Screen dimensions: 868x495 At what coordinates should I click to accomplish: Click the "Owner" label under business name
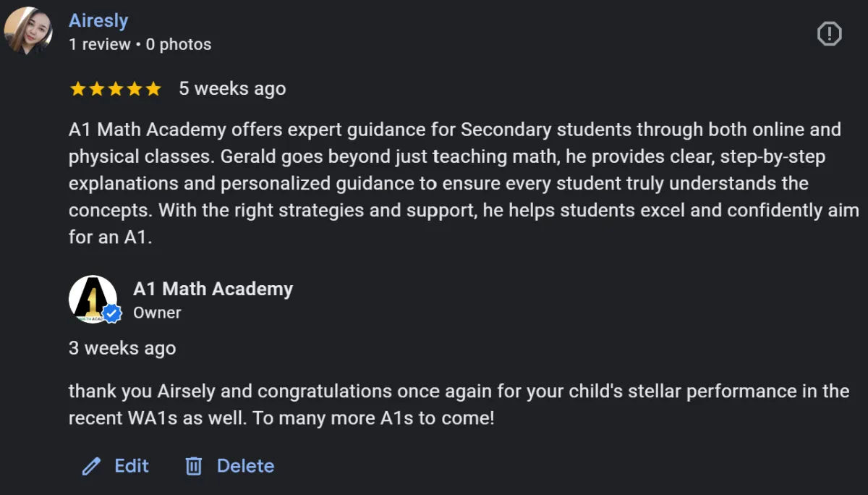(x=157, y=313)
